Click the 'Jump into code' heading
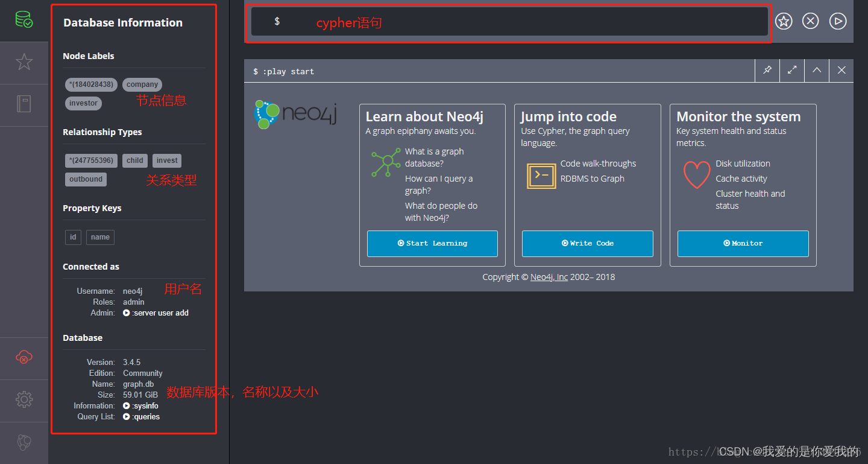This screenshot has width=868, height=464. (x=568, y=116)
